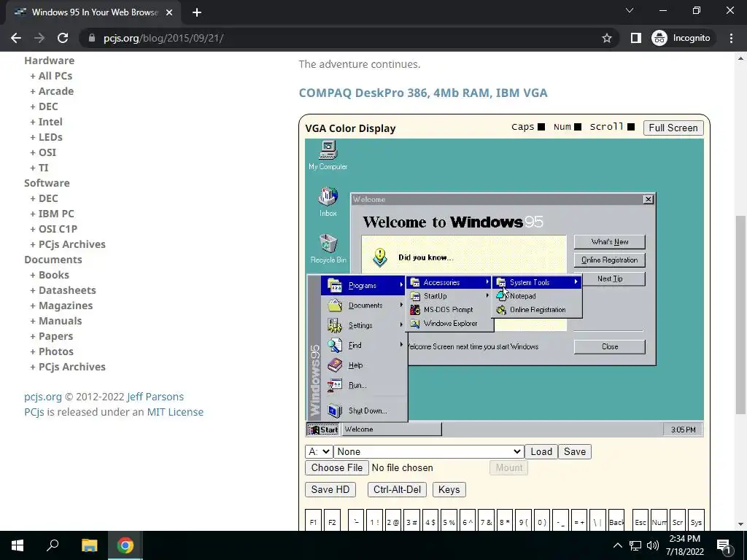Select Programs in the Start menu
Screen dimensions: 747x560
point(363,285)
